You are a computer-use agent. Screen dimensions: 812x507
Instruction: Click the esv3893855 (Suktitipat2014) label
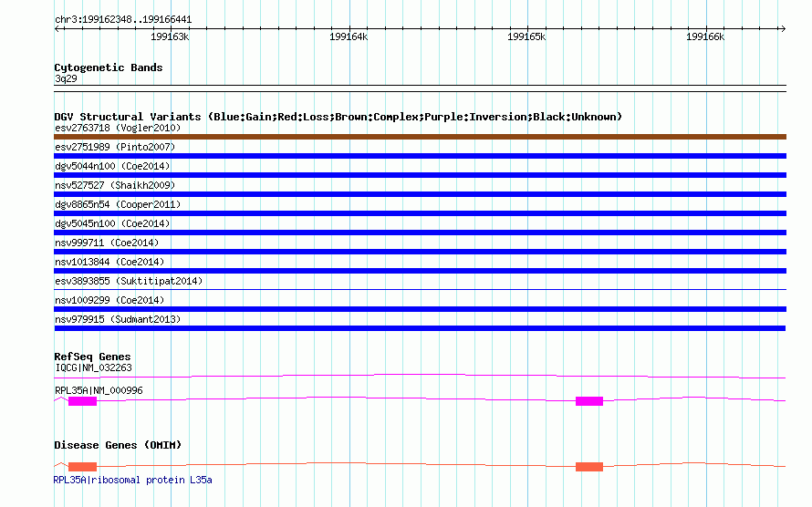129,281
